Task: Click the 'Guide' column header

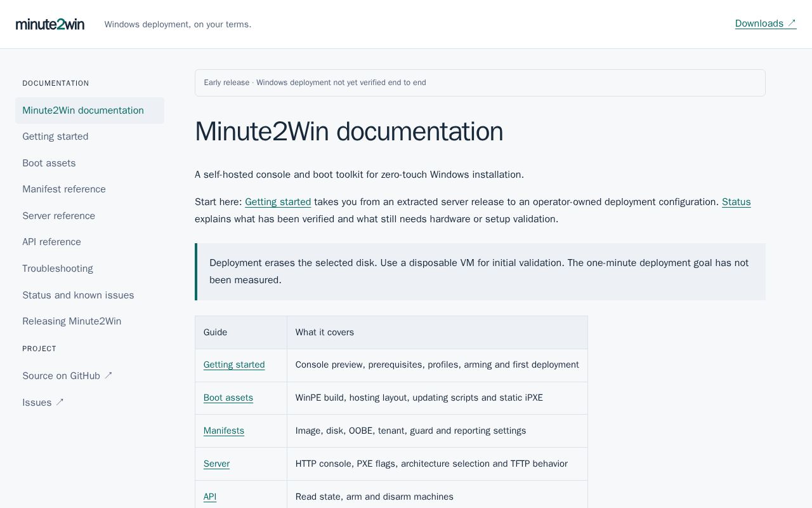Action: click(241, 332)
